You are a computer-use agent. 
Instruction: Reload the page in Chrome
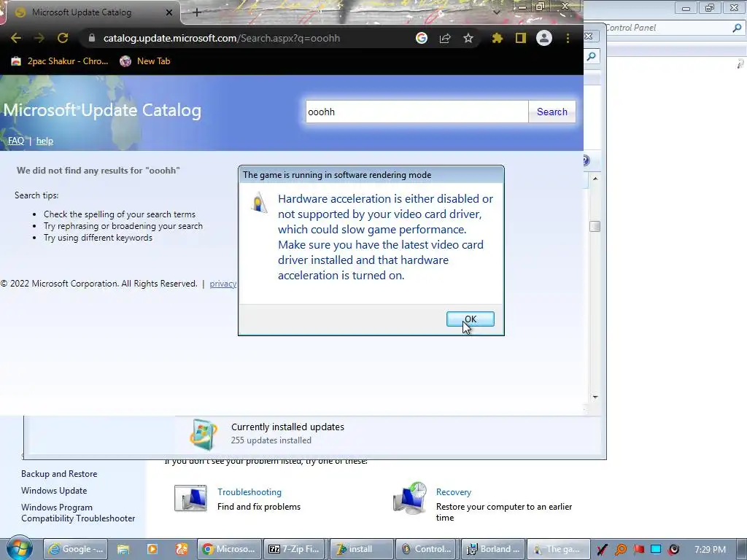tap(63, 38)
